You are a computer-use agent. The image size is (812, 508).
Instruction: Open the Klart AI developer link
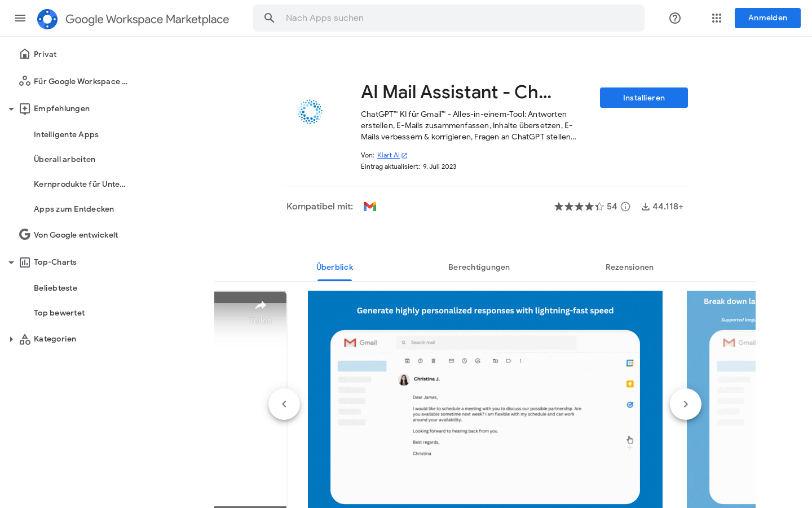point(388,155)
